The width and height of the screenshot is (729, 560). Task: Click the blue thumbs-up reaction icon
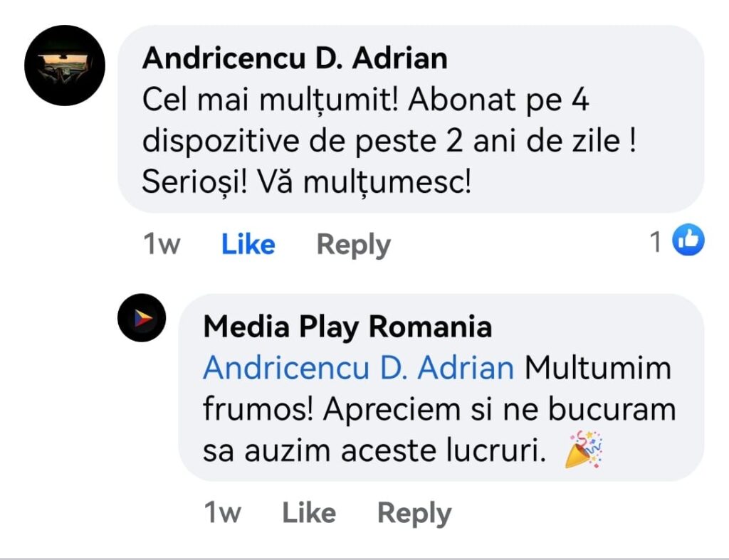click(688, 240)
